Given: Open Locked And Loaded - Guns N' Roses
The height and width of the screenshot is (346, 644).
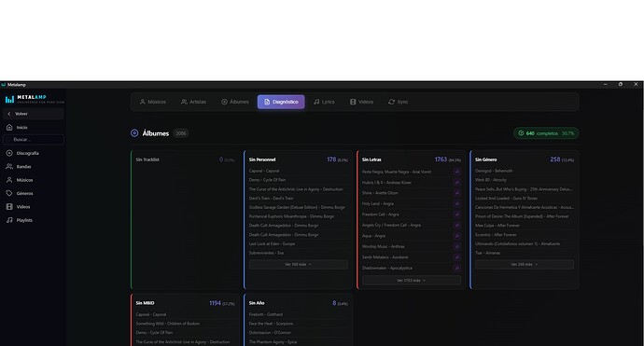Looking at the screenshot, I should [x=506, y=199].
